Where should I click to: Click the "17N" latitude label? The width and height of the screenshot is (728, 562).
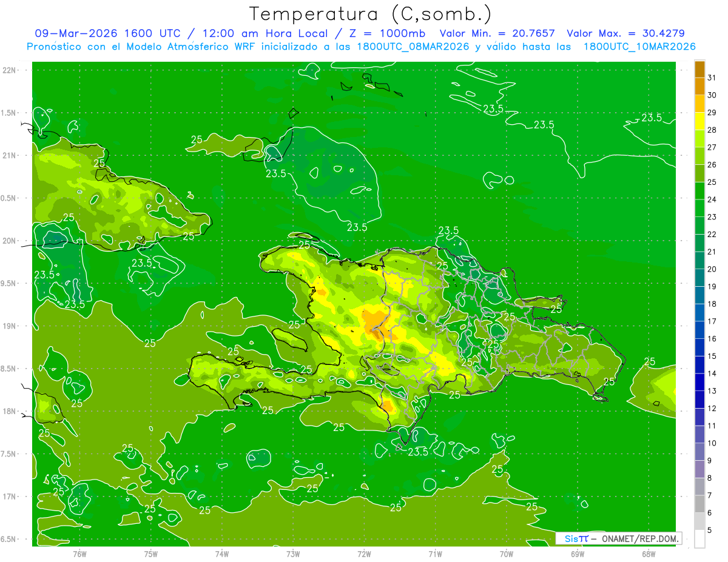[x=8, y=497]
